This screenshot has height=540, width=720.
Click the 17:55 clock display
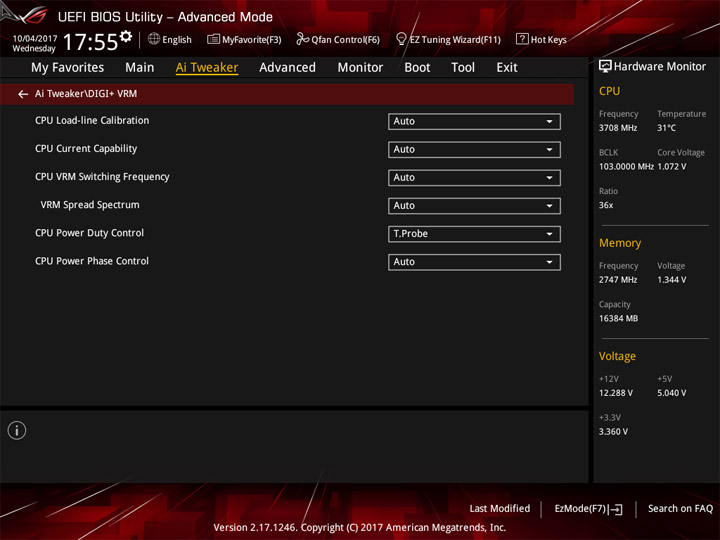(90, 42)
